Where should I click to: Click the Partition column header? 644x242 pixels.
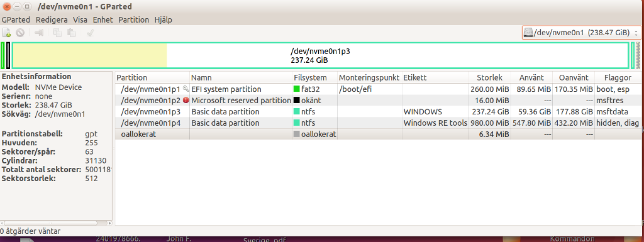tap(152, 77)
